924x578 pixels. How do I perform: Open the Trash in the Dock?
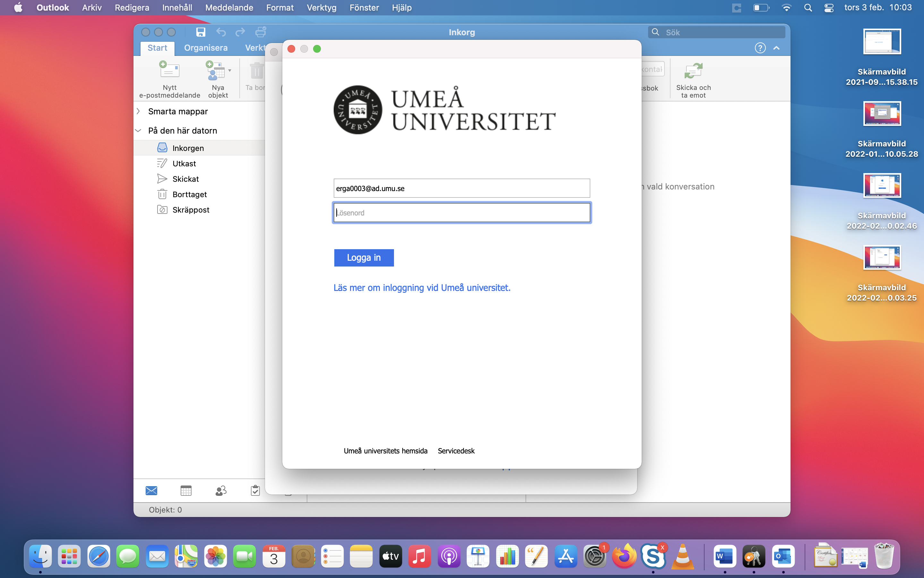pos(884,556)
